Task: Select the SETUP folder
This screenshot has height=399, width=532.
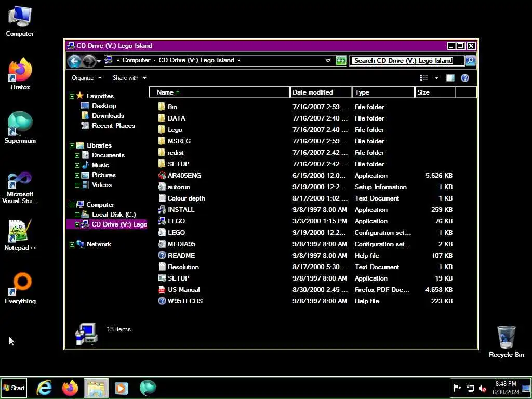Action: [x=174, y=164]
